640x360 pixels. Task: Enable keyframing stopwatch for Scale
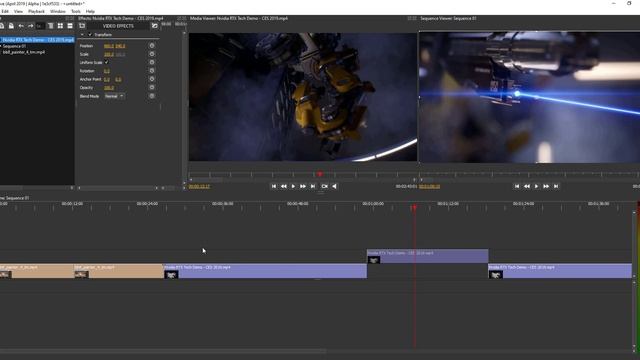click(152, 54)
